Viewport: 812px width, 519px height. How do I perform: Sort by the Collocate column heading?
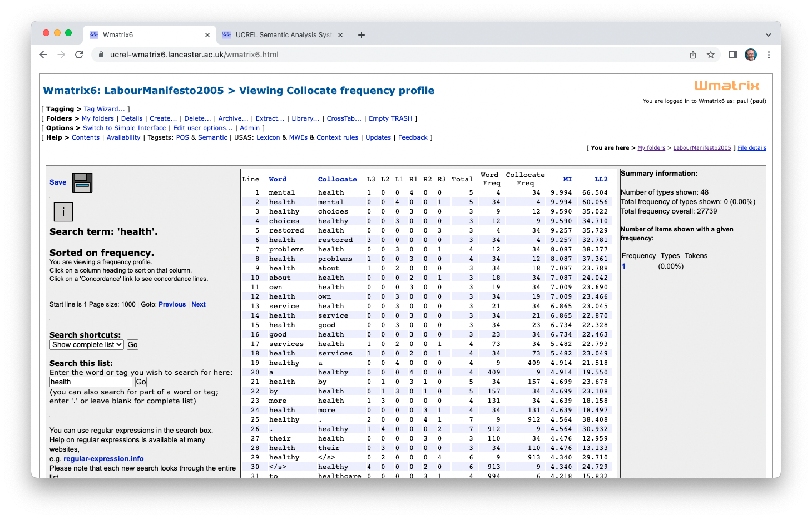click(x=337, y=179)
